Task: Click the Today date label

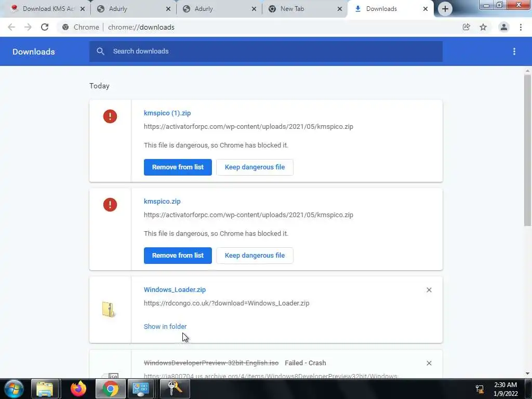Action: coord(99,86)
